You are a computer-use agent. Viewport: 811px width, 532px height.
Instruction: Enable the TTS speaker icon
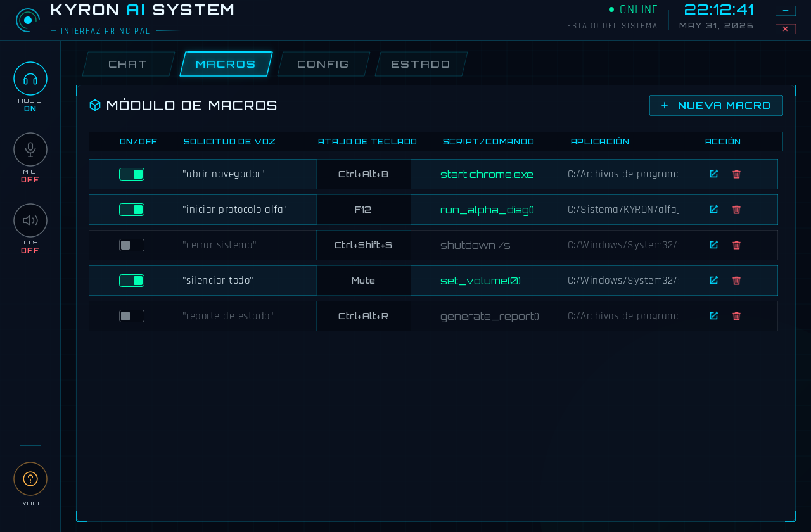coord(30,220)
